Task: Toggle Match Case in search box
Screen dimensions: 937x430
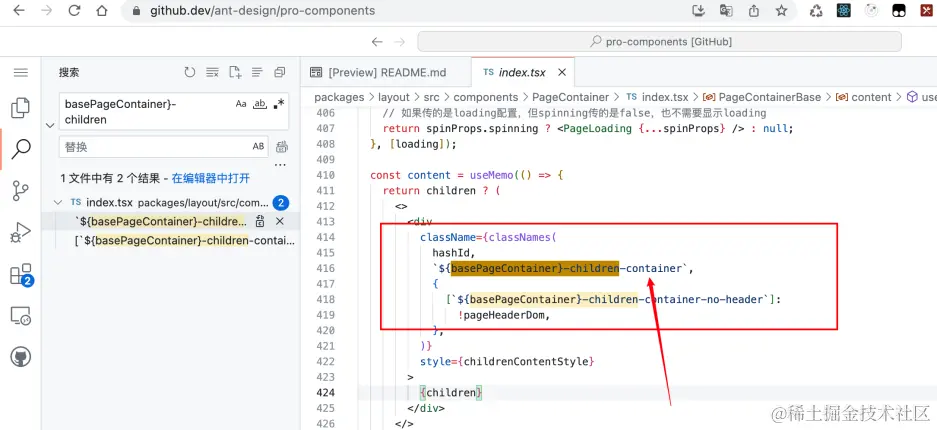Action: (241, 104)
